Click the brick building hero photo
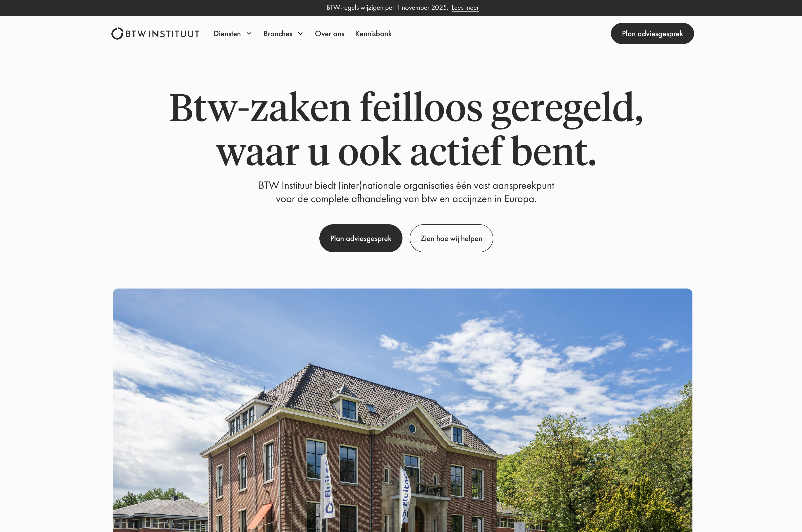Screen dimensions: 802x532 pos(402,410)
